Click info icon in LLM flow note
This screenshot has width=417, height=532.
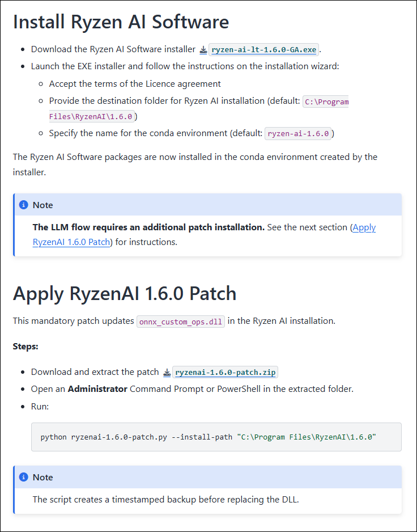click(23, 205)
